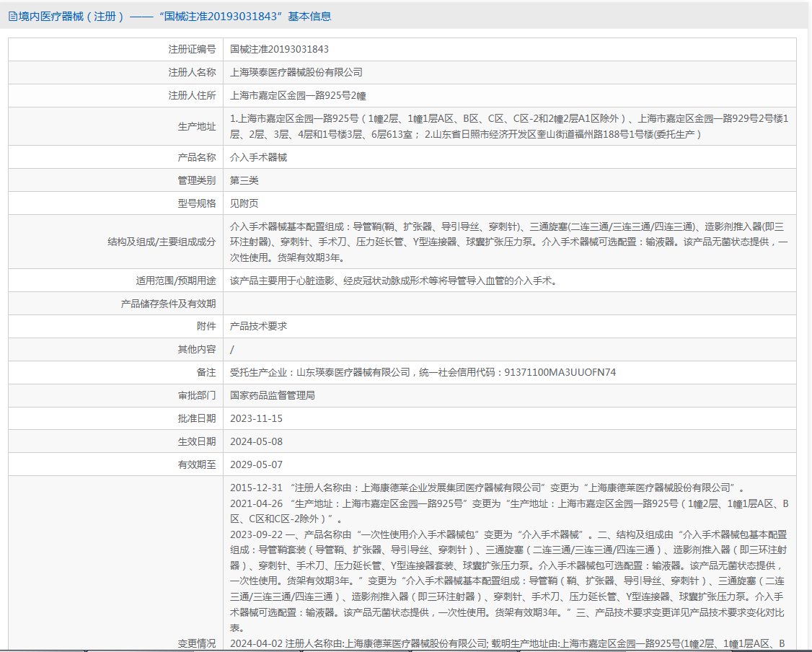Select approval date 2023-11-15
The height and width of the screenshot is (652, 812).
tap(256, 418)
